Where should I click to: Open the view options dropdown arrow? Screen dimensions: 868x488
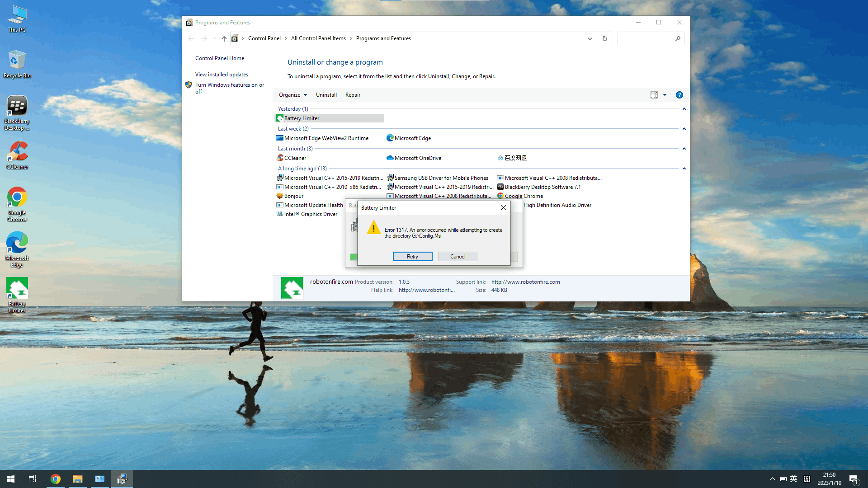pyautogui.click(x=665, y=95)
